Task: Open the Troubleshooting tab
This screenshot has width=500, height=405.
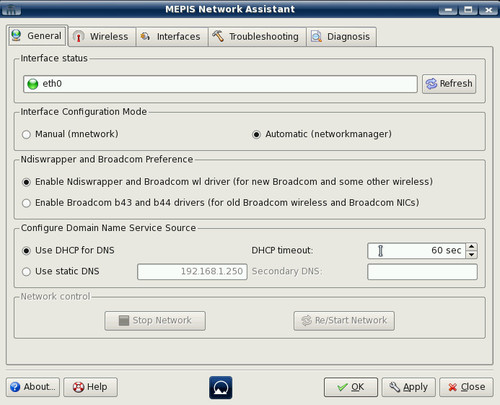Action: [257, 37]
